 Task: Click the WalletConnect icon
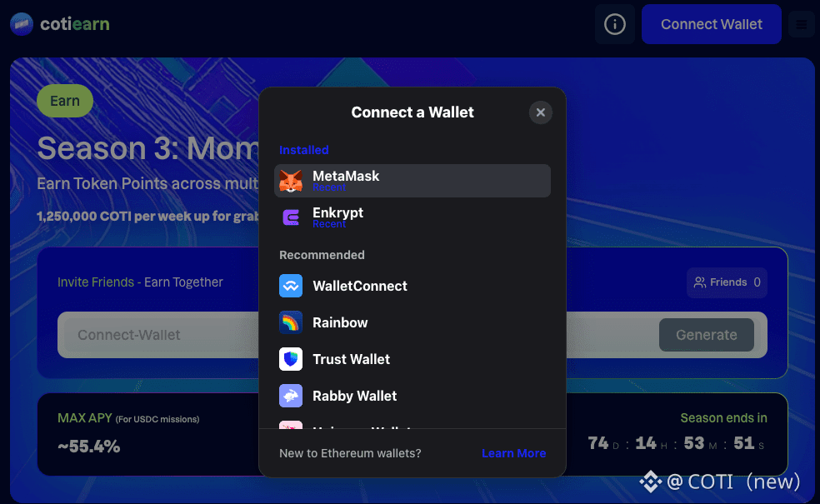point(291,286)
